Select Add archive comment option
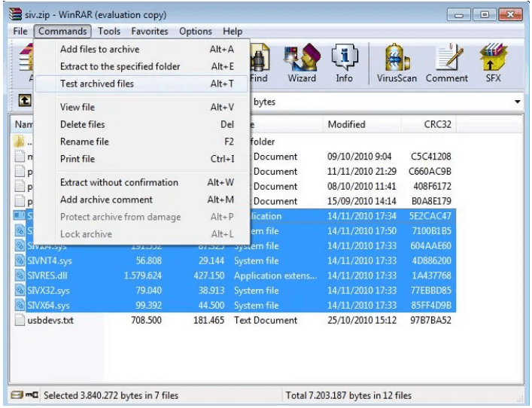The image size is (532, 408). point(106,199)
